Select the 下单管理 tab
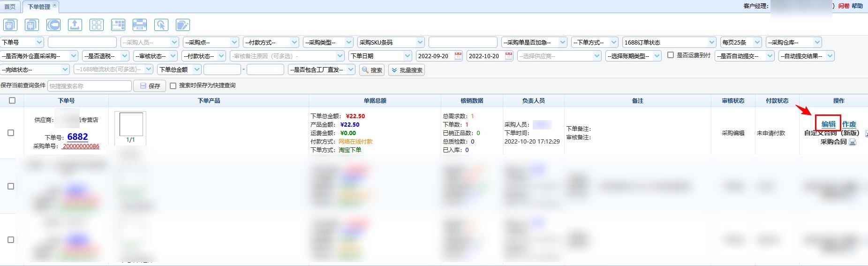The image size is (868, 266). click(x=38, y=7)
